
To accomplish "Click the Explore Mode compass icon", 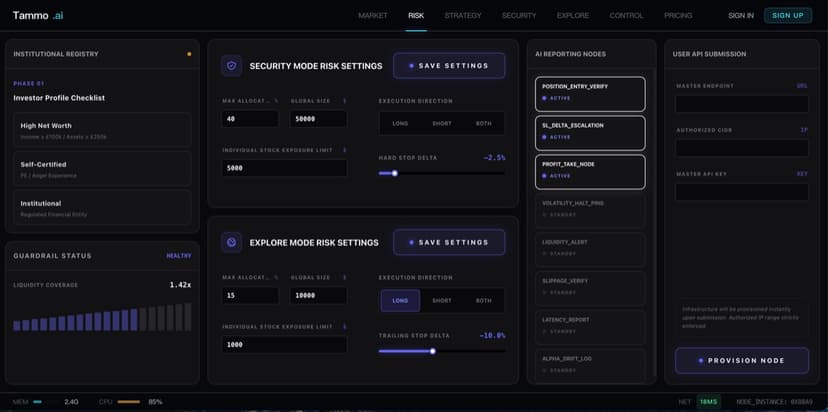I will tap(232, 242).
